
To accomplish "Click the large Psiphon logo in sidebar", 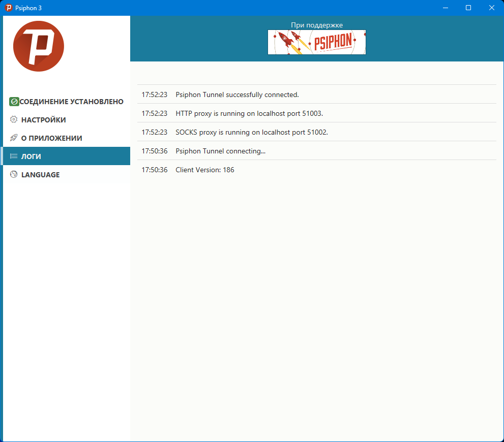I will click(39, 46).
